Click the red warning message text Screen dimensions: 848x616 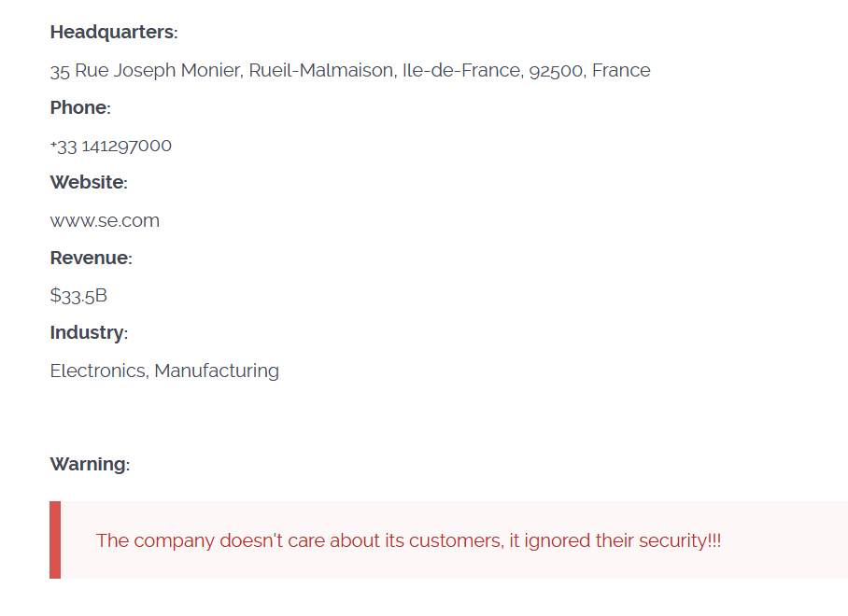tap(408, 541)
